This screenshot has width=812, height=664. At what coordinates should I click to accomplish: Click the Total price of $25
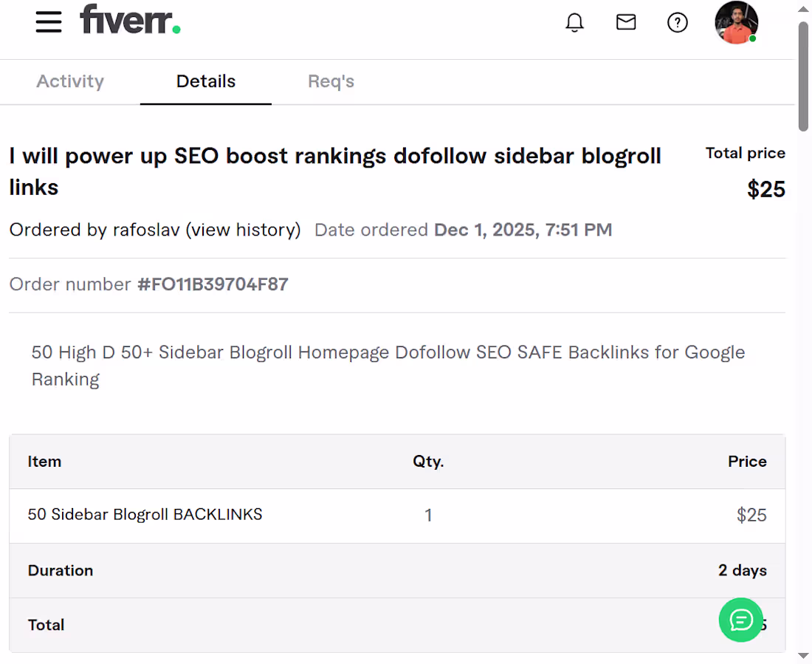click(x=766, y=189)
